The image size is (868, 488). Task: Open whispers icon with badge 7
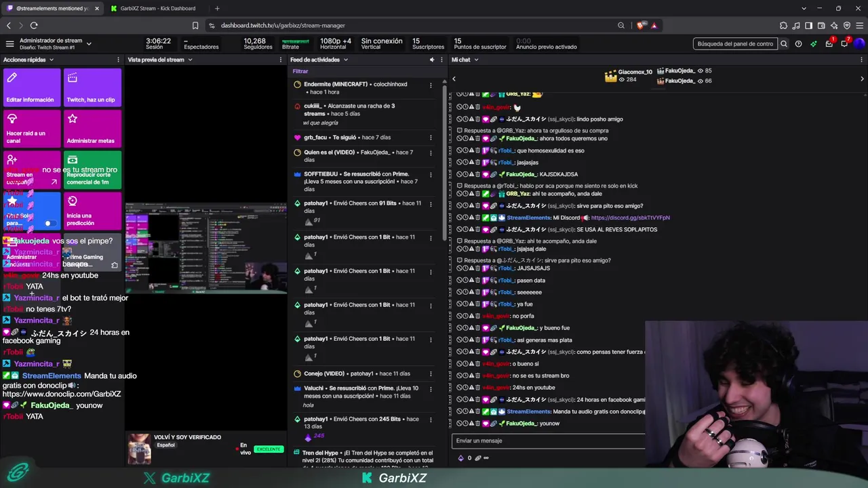[x=844, y=44]
